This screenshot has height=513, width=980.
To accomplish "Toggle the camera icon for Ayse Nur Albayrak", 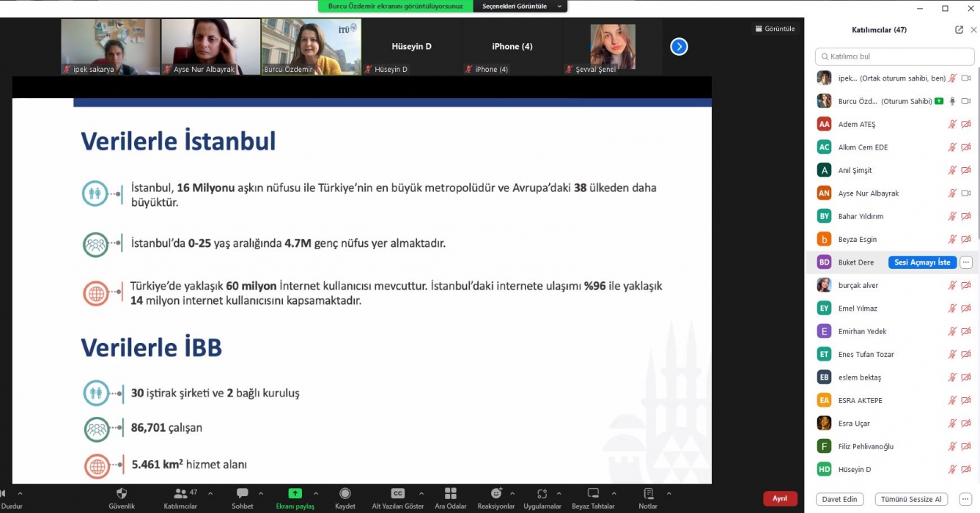I will (966, 193).
